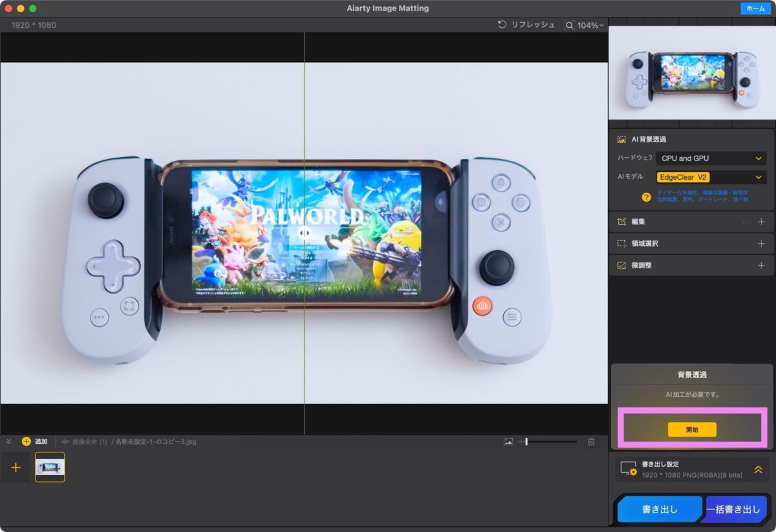Expand 書き出し設定 with the double chevron

click(x=758, y=470)
